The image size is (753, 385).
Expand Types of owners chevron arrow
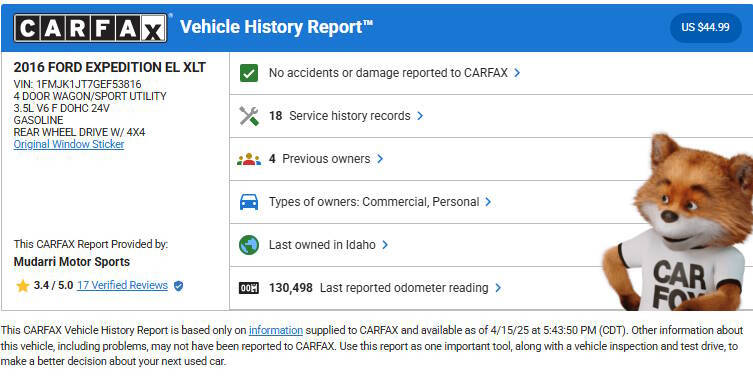488,202
